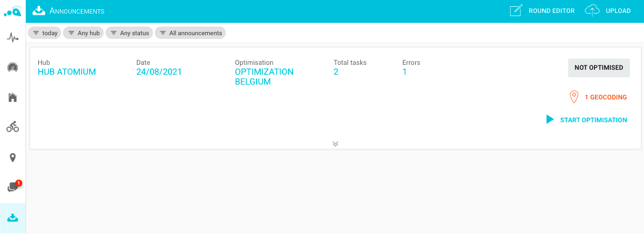644x234 pixels.
Task: Open the dashboard speedometer sidebar icon
Action: (x=13, y=67)
